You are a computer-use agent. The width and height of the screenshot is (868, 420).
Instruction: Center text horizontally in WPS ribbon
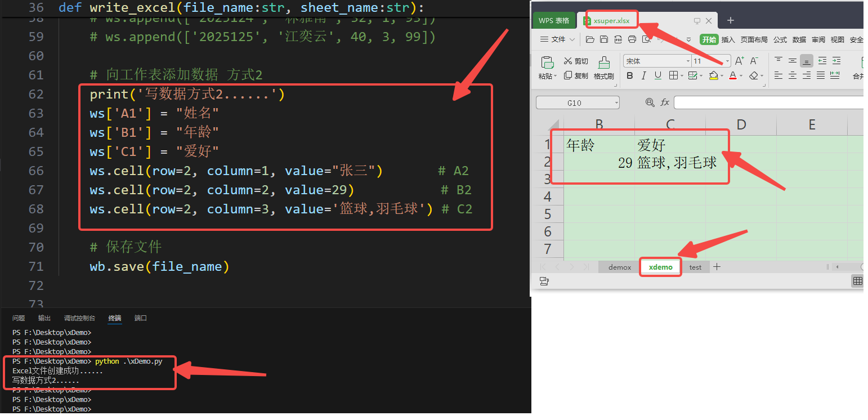click(x=792, y=75)
